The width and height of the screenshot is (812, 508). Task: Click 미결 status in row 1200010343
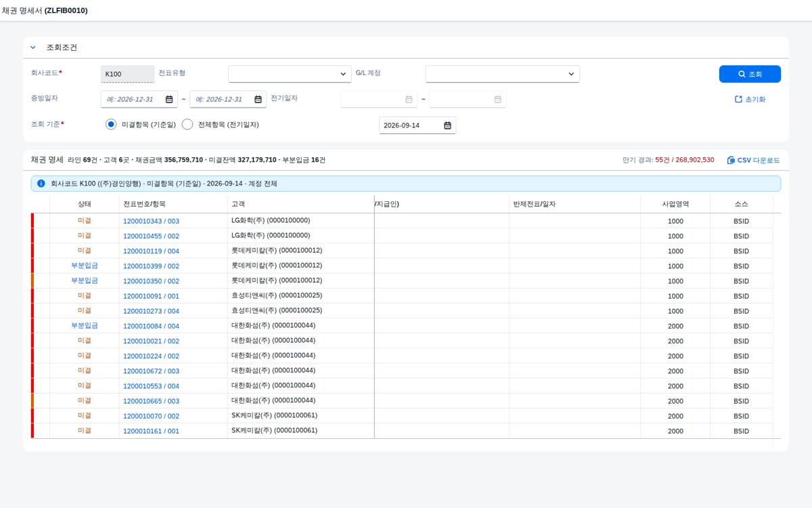point(85,220)
